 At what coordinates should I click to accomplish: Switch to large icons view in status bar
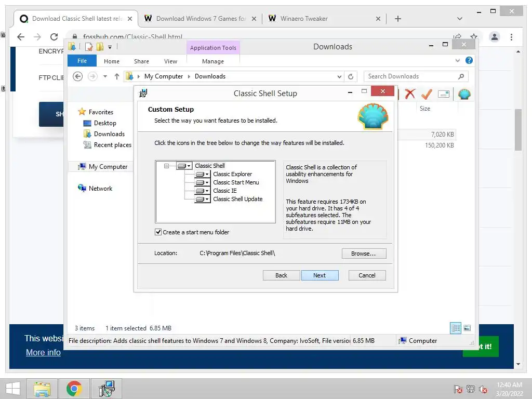(x=467, y=328)
